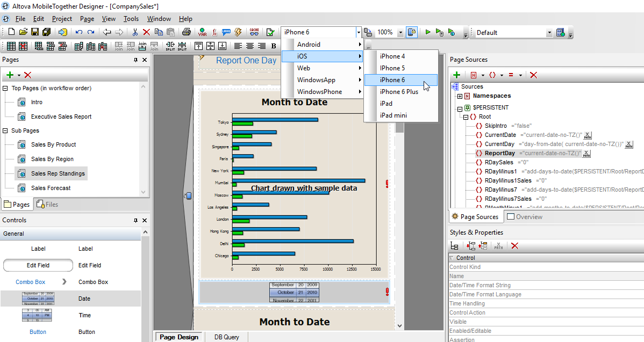This screenshot has height=342, width=644.
Task: Click the red X in Page Sources toolbar
Action: [533, 75]
